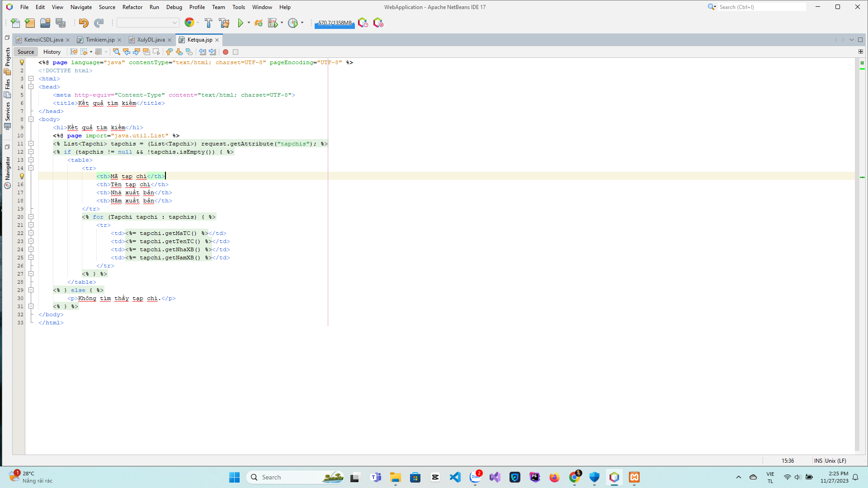Toggle rectangular selection in editor toolbar

pyautogui.click(x=156, y=52)
